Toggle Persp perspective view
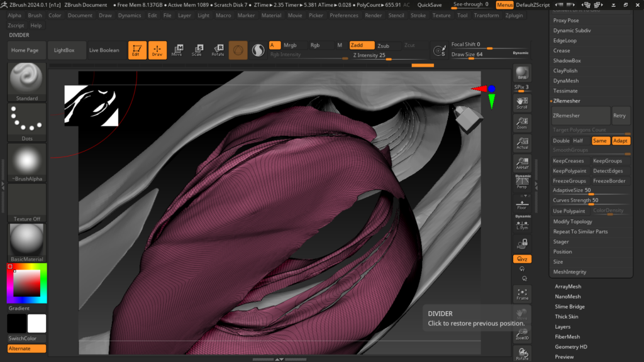This screenshot has width=644, height=362. [x=523, y=182]
